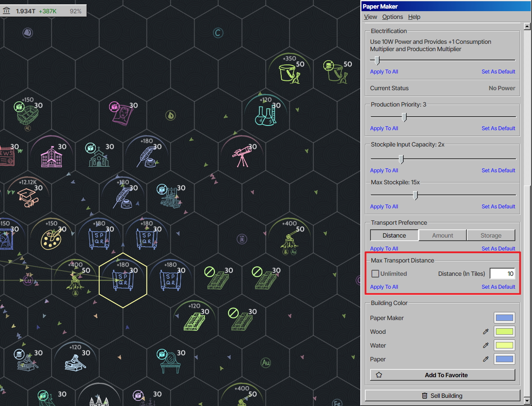Click the Production Priority slider handle
532x406 pixels.
pos(404,117)
